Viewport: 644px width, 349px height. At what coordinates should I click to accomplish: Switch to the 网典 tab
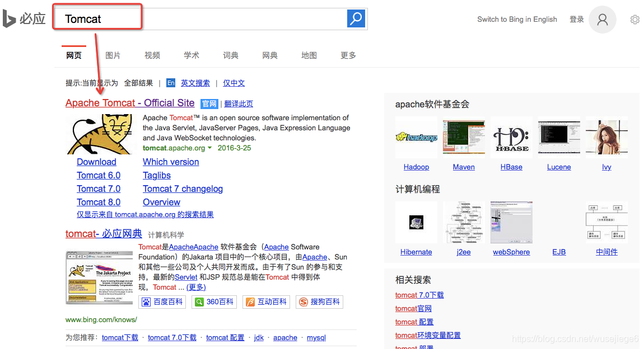click(270, 55)
